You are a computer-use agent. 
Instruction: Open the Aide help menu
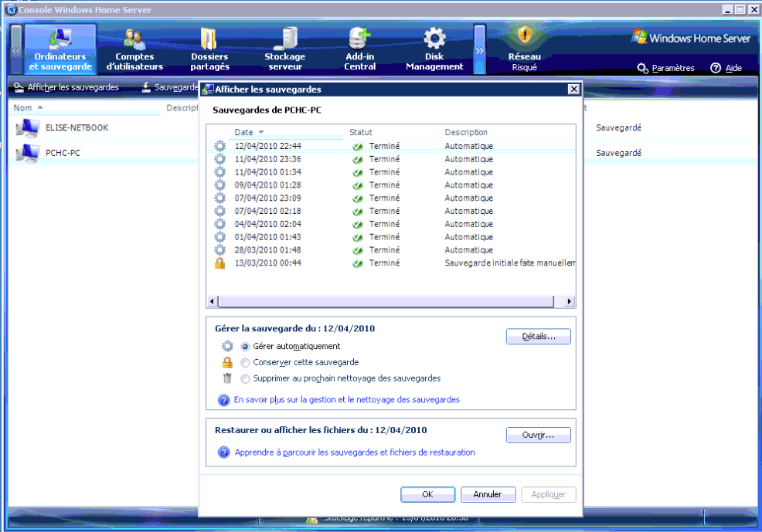[x=726, y=68]
